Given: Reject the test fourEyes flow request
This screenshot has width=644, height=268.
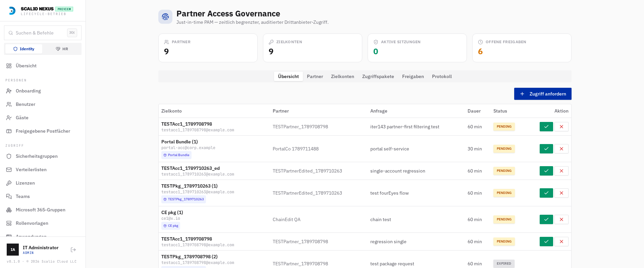Looking at the screenshot, I should coord(561,193).
